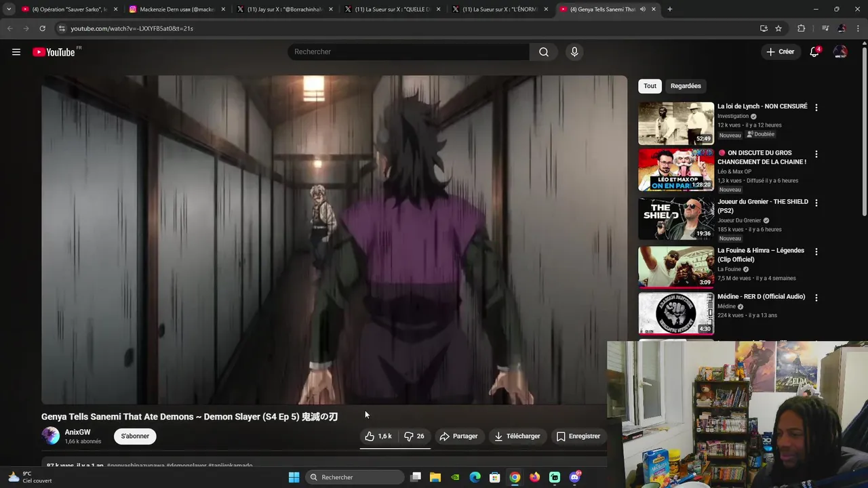Click the YouTube search input field
The image size is (868, 488).
(x=408, y=52)
